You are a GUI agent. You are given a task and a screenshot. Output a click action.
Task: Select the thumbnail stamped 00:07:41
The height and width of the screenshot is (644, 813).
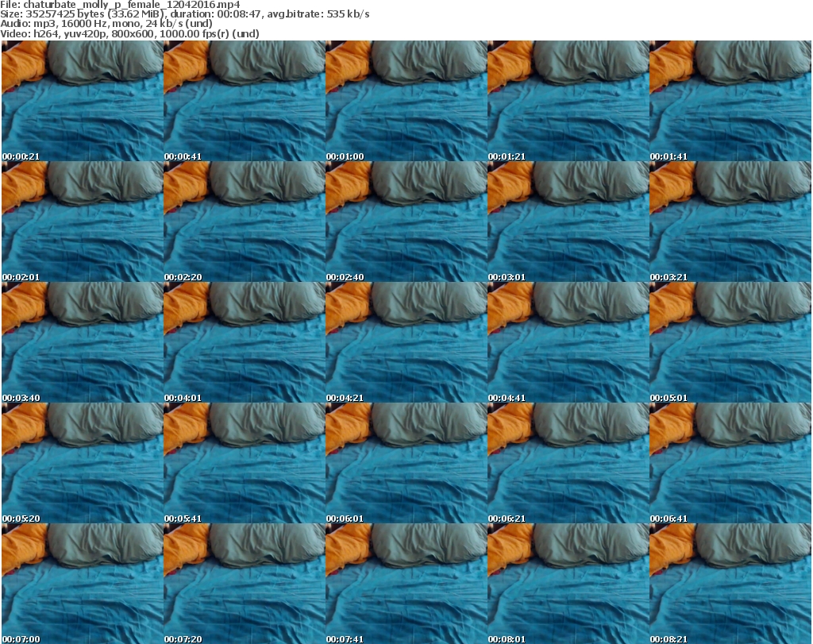tap(406, 584)
